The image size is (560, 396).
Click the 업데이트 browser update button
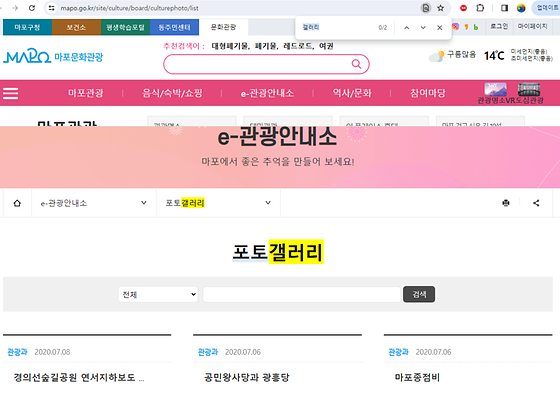(546, 8)
